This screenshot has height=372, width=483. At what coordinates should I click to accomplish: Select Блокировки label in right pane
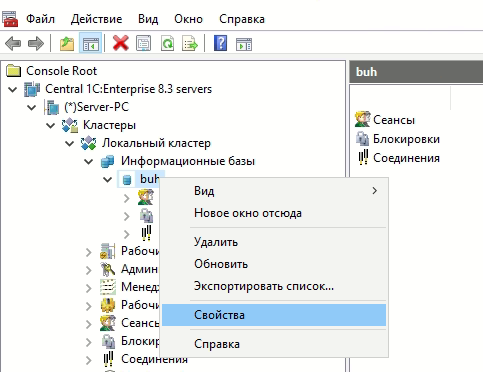[x=406, y=139]
